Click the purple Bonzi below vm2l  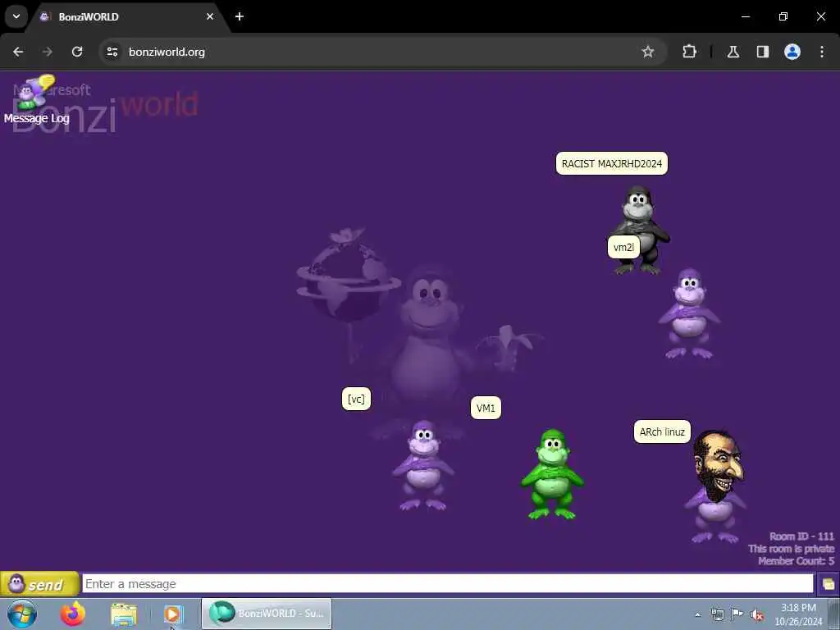pos(689,313)
